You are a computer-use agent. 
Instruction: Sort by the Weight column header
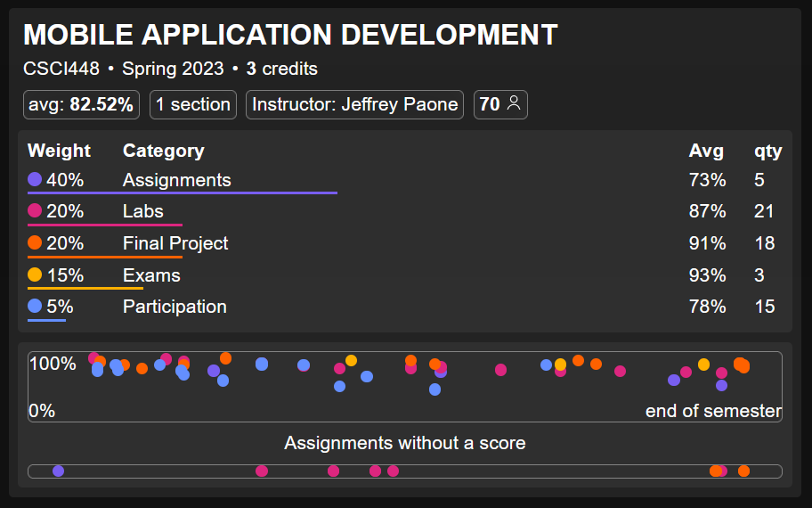[59, 151]
